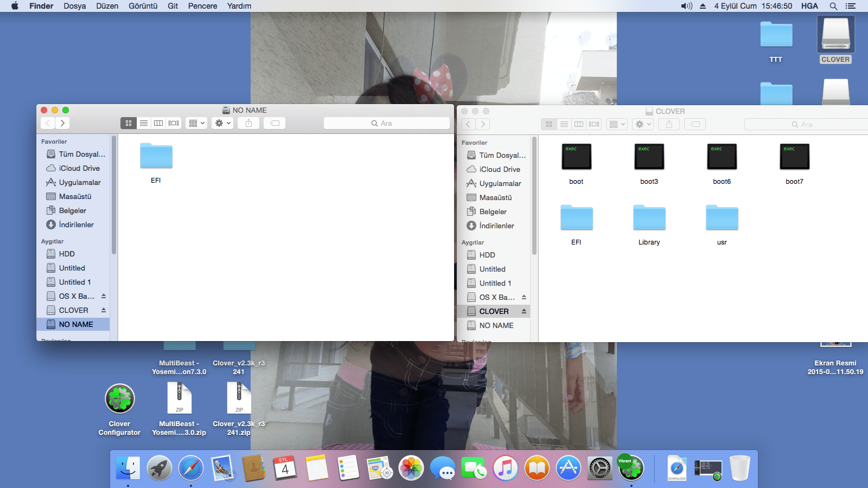868x488 pixels.
Task: Switch NO NAME window to column view
Action: click(158, 123)
